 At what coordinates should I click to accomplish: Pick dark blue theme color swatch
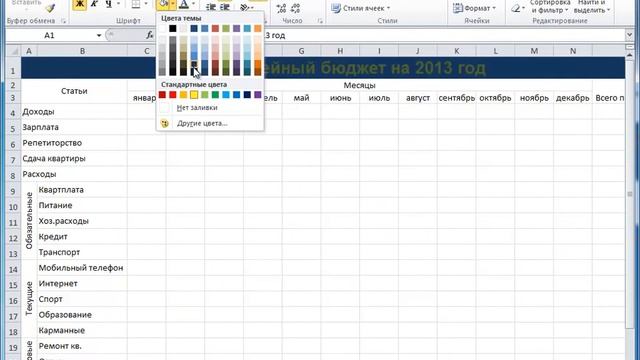(x=194, y=28)
